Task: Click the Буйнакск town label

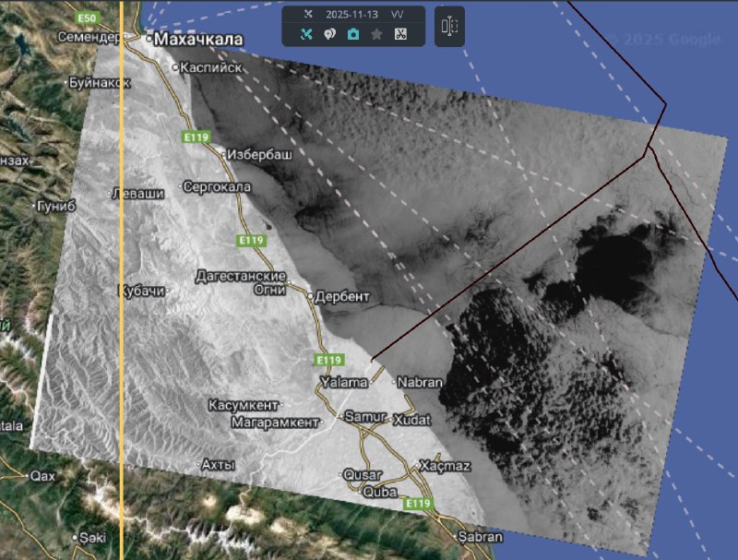Action: coord(99,82)
